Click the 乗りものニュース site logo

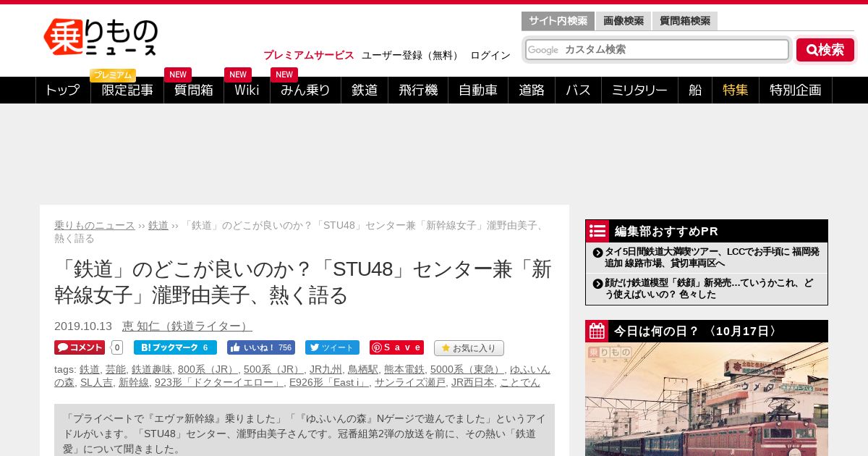coord(101,38)
